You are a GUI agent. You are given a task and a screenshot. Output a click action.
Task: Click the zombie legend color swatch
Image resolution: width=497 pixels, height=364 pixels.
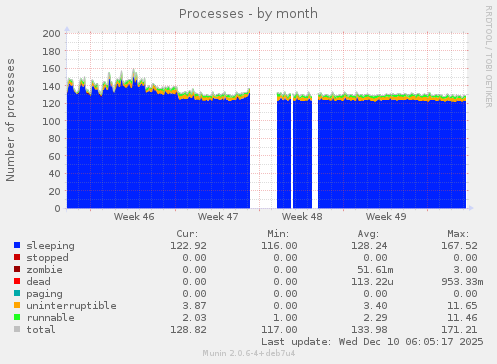coord(17,269)
